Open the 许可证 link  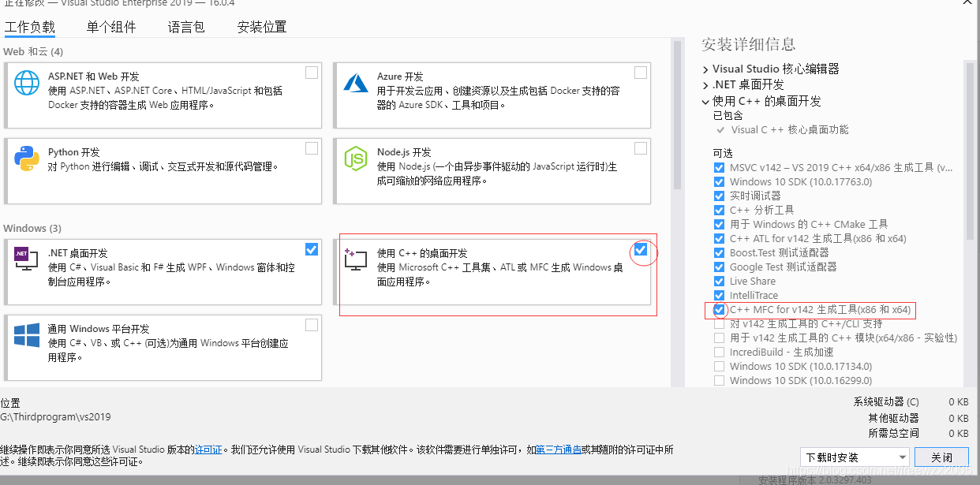pos(209,450)
